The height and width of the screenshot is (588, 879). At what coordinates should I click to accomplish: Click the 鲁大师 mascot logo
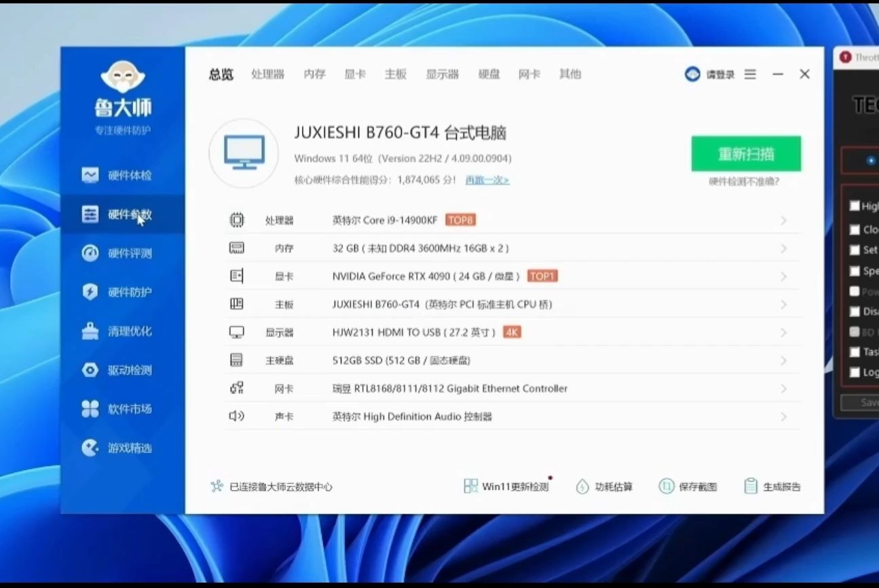click(123, 77)
